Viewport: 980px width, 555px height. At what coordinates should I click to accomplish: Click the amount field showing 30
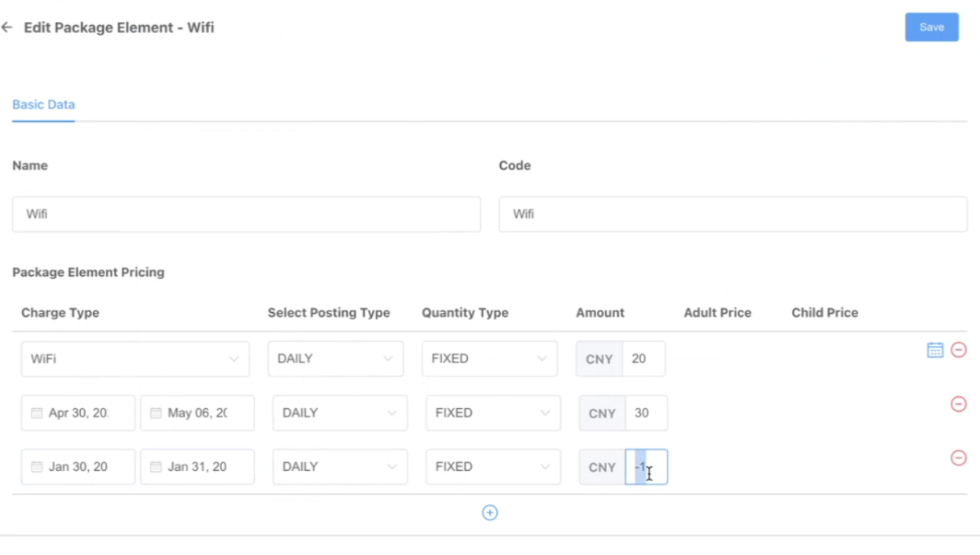coord(646,413)
